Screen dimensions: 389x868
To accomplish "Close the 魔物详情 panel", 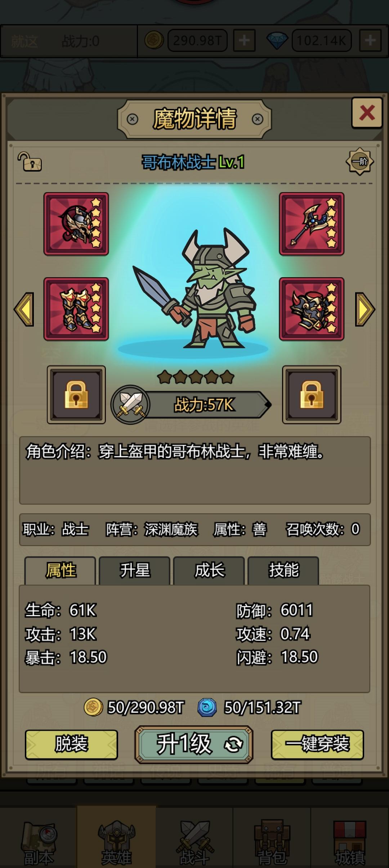I will point(367,113).
